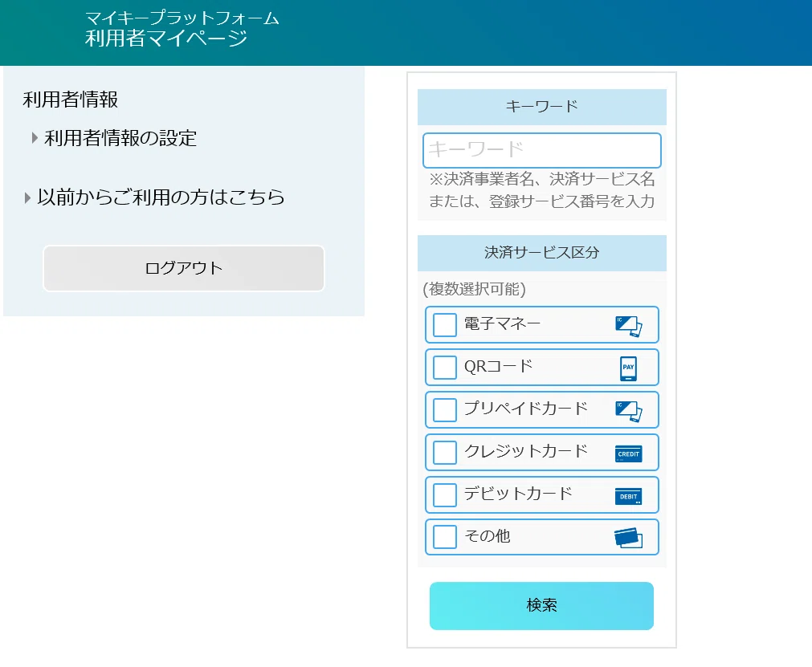This screenshot has width=812, height=667.
Task: Open 以前からご利用の方はこちら link
Action: pos(161,197)
